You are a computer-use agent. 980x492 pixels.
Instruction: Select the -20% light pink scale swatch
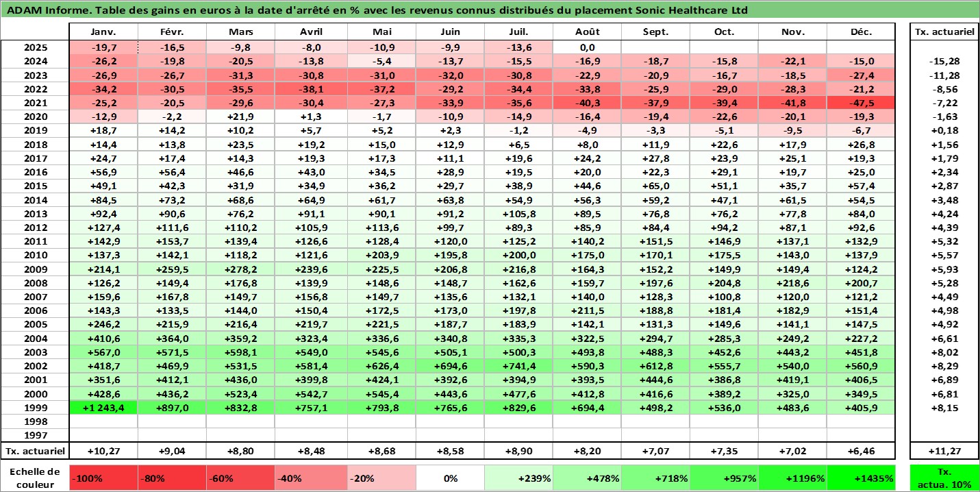[381, 478]
